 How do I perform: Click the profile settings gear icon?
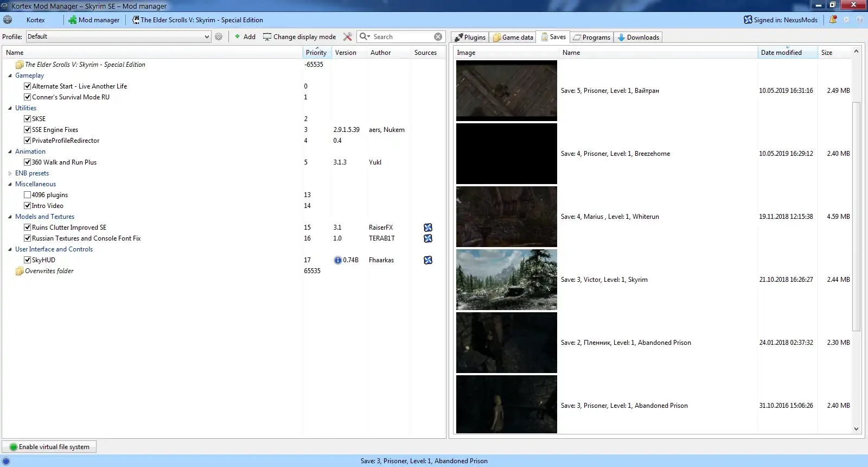pos(219,36)
